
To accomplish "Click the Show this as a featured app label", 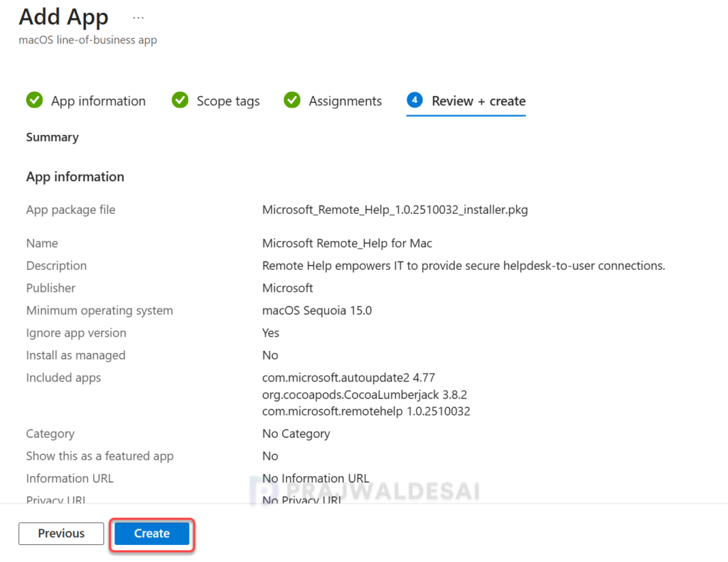I will [x=100, y=456].
